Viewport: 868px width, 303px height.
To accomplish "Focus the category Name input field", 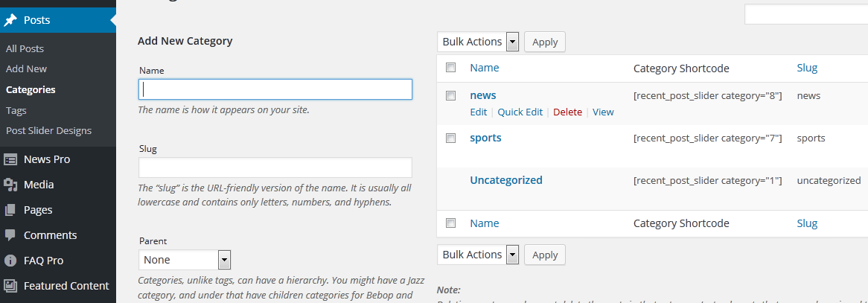I will [x=275, y=89].
